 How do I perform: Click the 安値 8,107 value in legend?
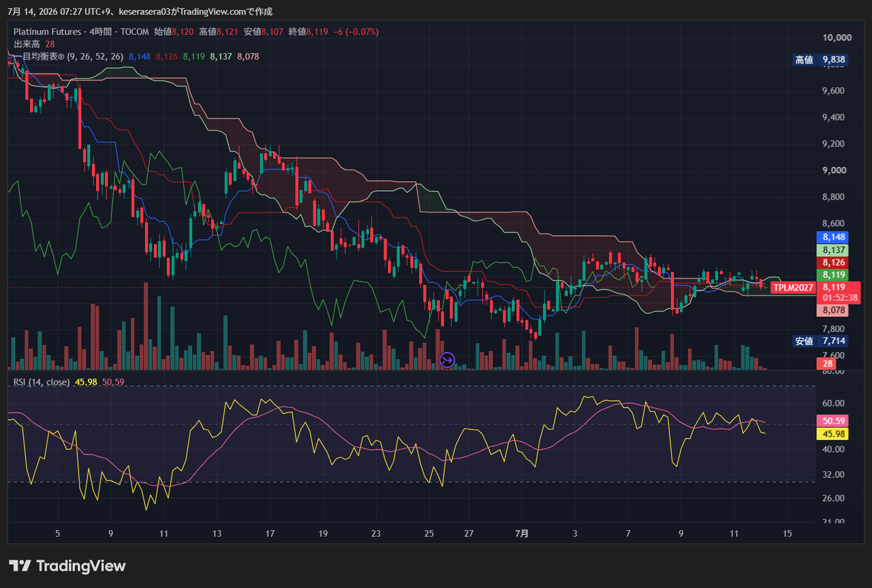263,31
